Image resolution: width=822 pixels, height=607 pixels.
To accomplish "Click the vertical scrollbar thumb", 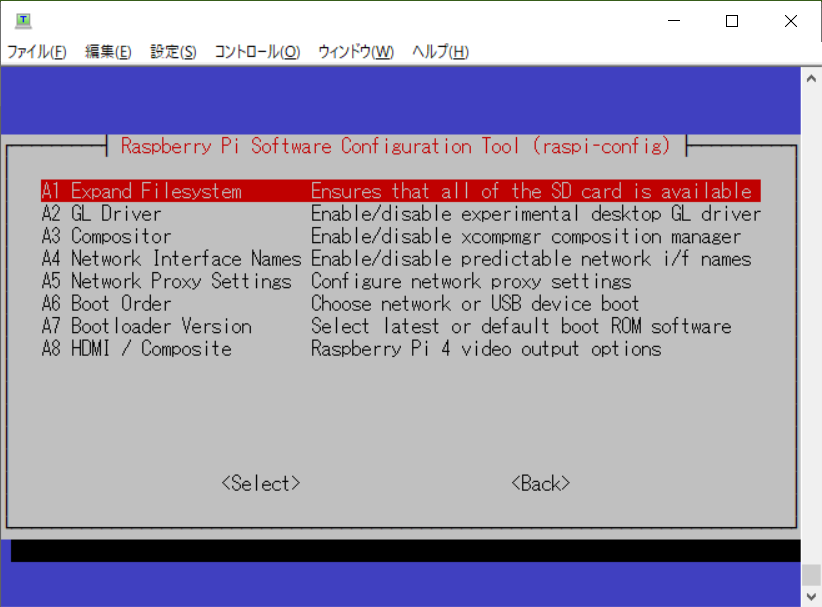I will pyautogui.click(x=811, y=575).
